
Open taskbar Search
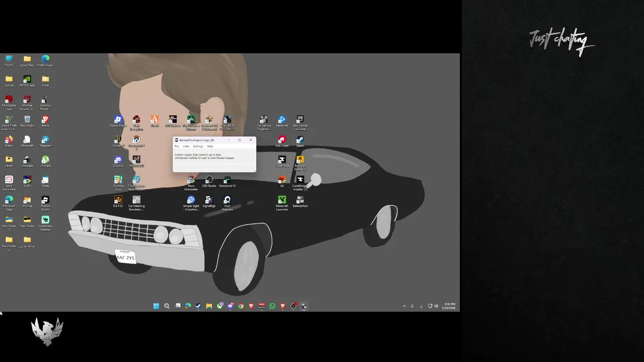click(x=167, y=306)
